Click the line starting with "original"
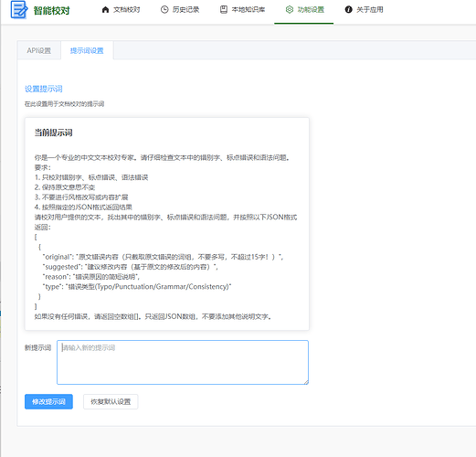This screenshot has height=457, width=476. tap(163, 257)
